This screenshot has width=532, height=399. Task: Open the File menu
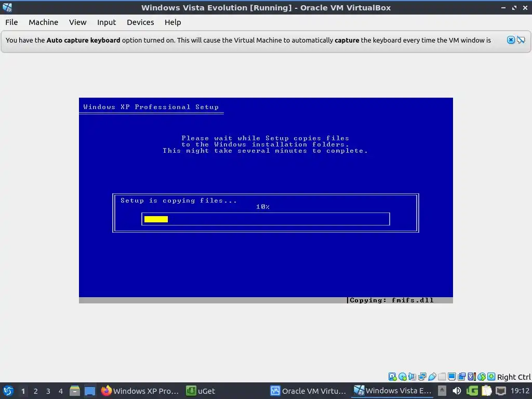point(11,22)
